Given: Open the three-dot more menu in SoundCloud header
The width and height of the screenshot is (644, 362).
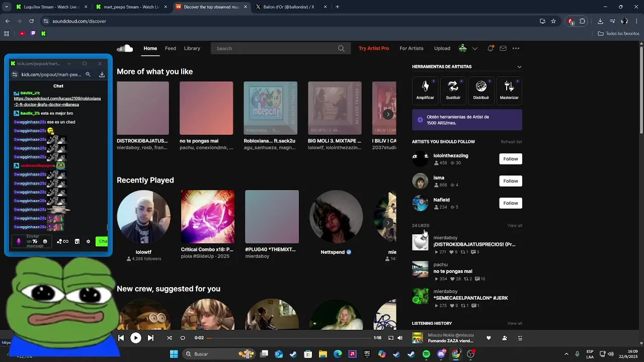Looking at the screenshot, I should click(516, 48).
